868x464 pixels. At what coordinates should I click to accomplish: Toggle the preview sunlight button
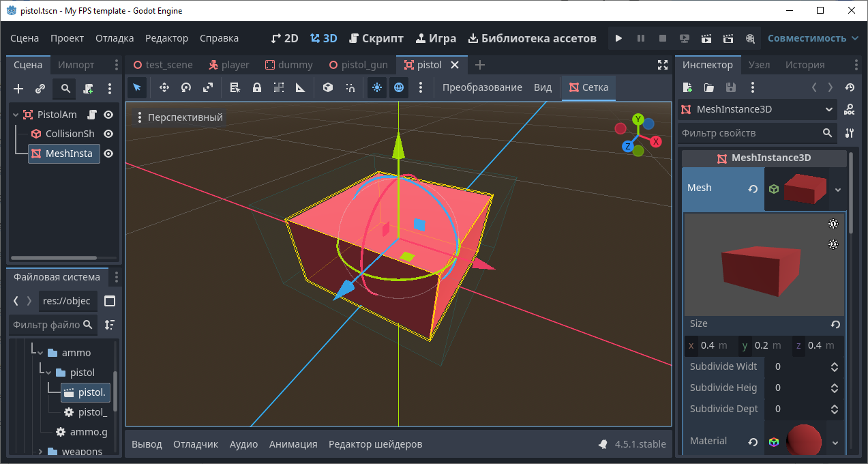376,87
